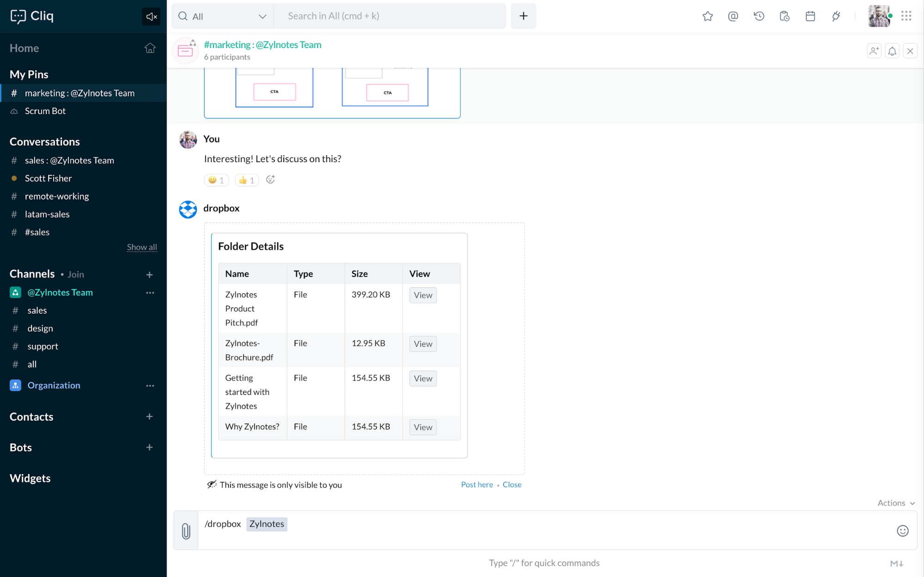Open the history clock icon
Screen dimensions: 924x577
pos(759,16)
